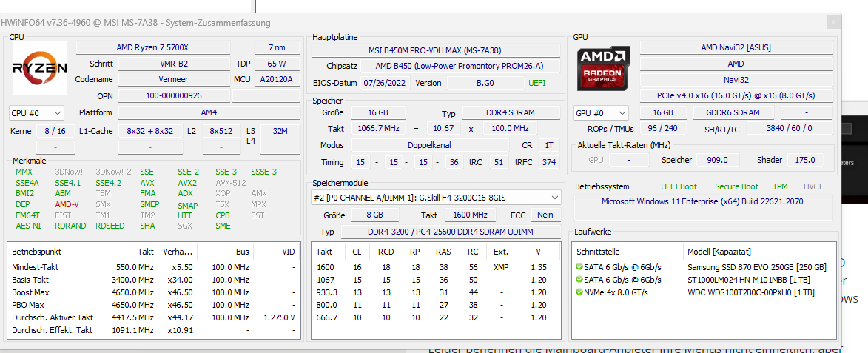Click the Ryzen CPU logo

(41, 68)
